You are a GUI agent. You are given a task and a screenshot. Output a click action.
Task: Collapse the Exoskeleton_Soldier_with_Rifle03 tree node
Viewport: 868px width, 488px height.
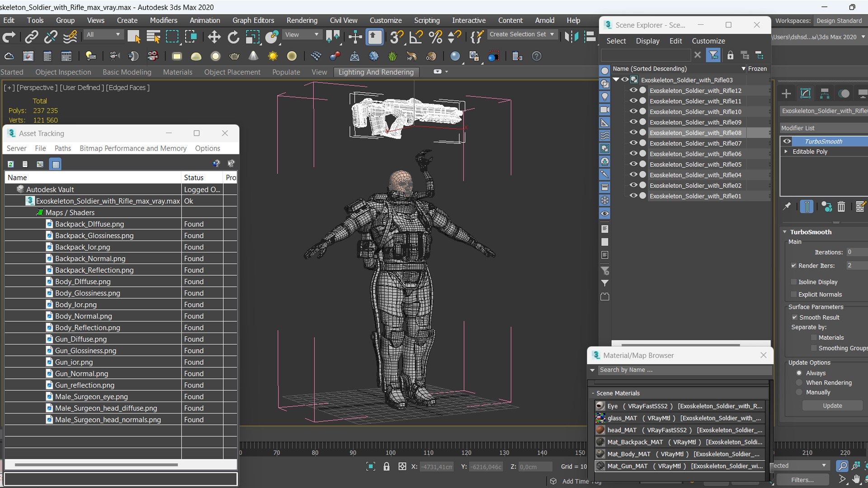pyautogui.click(x=616, y=80)
